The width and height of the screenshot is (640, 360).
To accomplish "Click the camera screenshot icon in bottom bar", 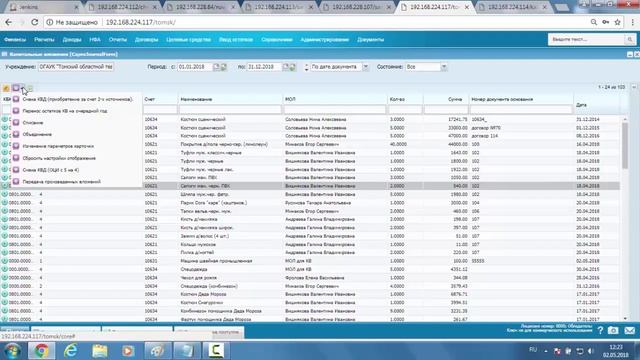I will (613, 330).
